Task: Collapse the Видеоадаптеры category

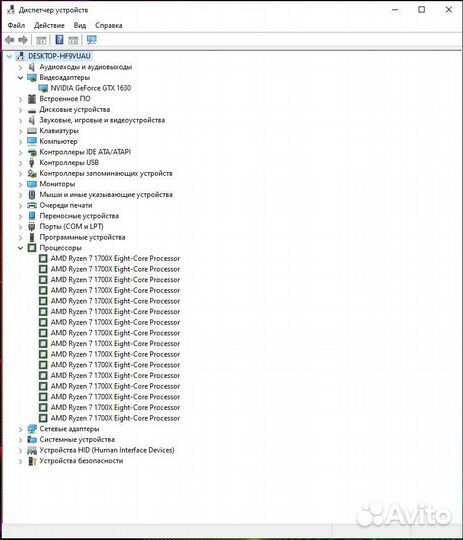Action: point(21,77)
